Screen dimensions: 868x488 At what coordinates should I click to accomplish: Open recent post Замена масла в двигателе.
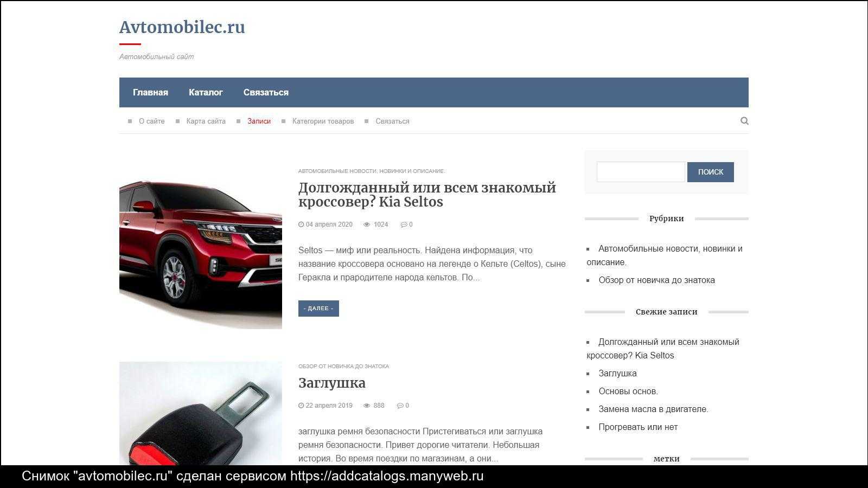click(x=653, y=409)
